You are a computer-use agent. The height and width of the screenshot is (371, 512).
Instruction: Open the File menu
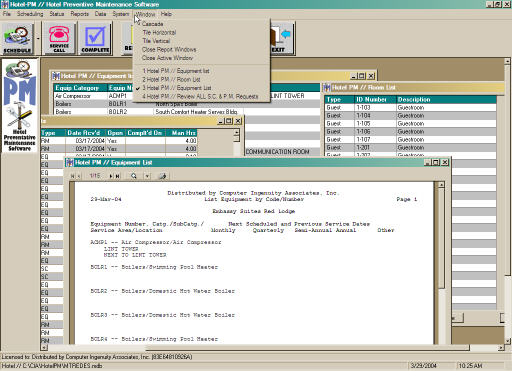click(x=7, y=14)
